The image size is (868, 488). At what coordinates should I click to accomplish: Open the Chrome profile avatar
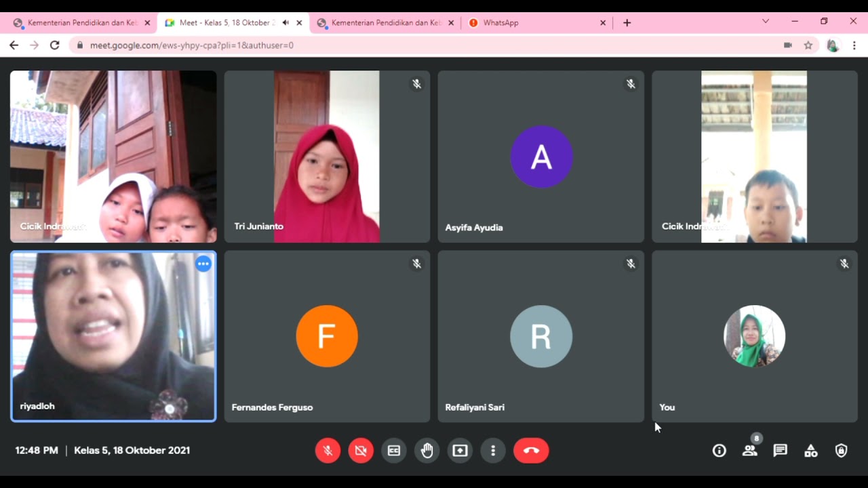(x=833, y=45)
